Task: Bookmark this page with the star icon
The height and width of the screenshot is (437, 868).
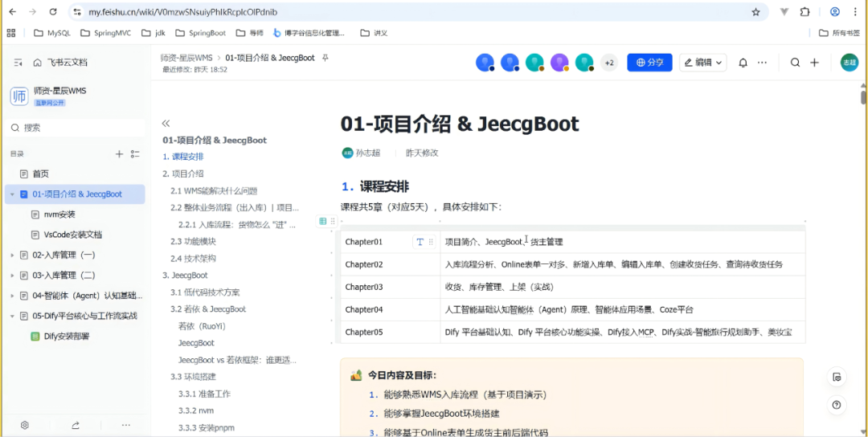Action: [755, 12]
